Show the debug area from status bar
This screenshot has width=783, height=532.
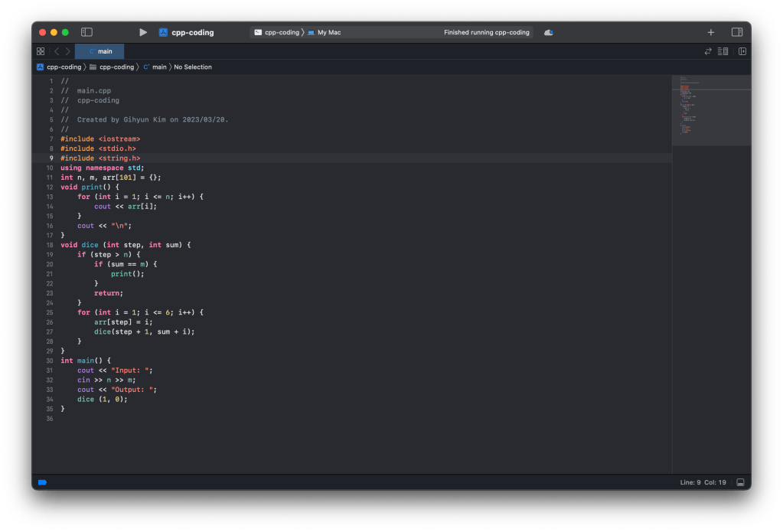coord(740,482)
